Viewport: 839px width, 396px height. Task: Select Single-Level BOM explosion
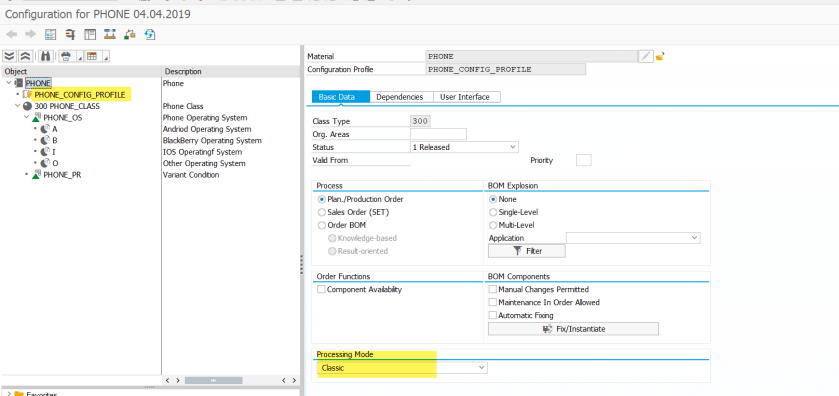(x=493, y=212)
